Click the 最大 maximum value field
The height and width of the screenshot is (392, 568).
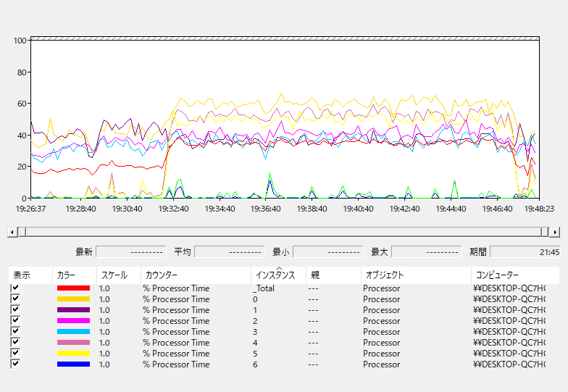(x=426, y=252)
